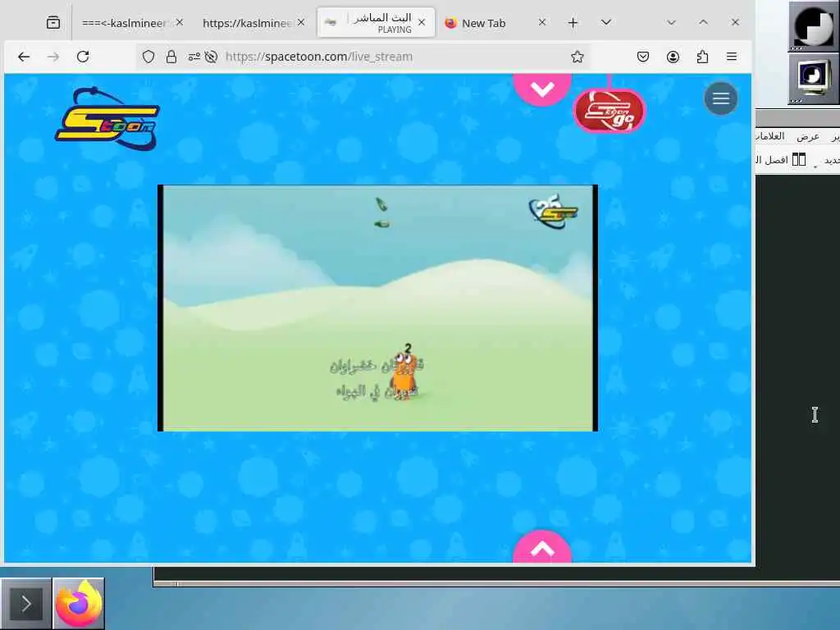Click split view icon in background window
Image resolution: width=840 pixels, height=630 pixels.
(x=799, y=160)
